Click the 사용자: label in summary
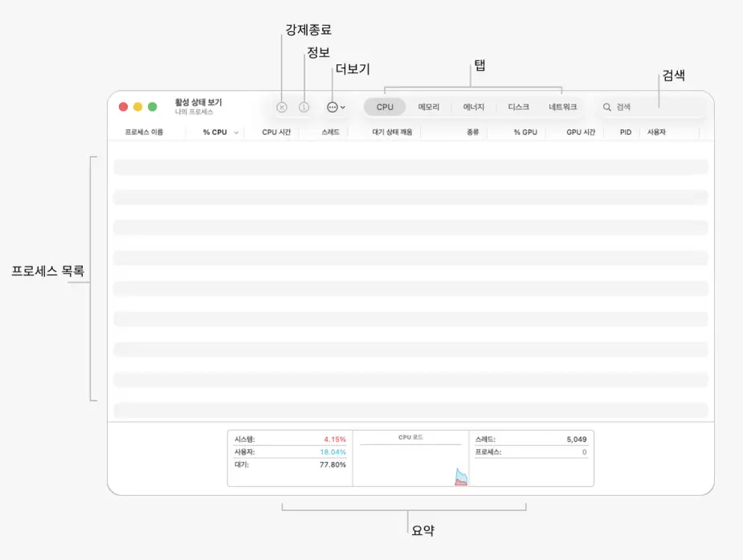The height and width of the screenshot is (560, 743). pyautogui.click(x=244, y=452)
